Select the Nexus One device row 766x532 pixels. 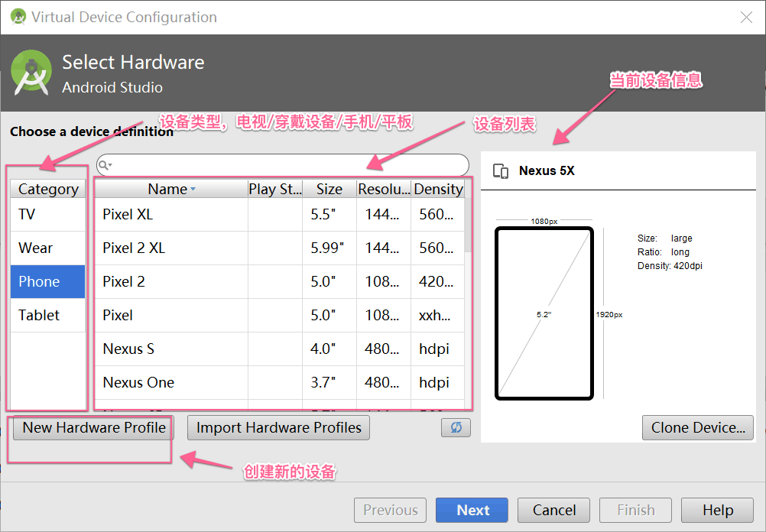point(280,383)
